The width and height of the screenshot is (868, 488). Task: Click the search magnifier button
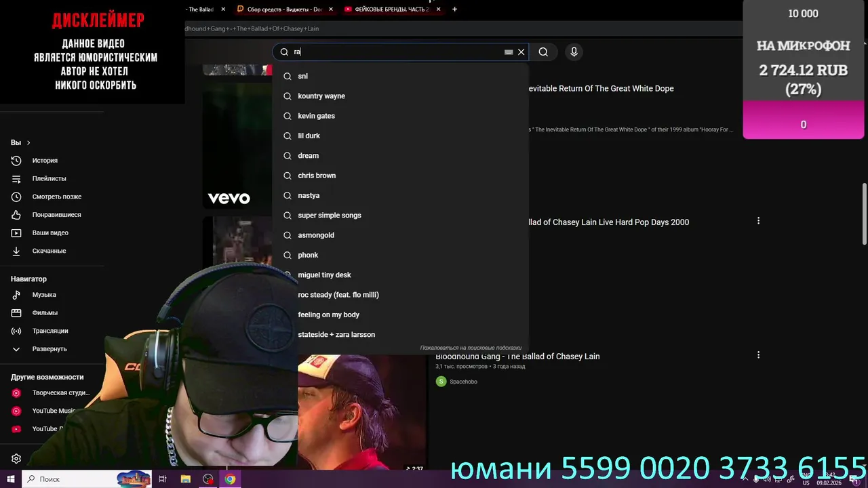coord(543,52)
